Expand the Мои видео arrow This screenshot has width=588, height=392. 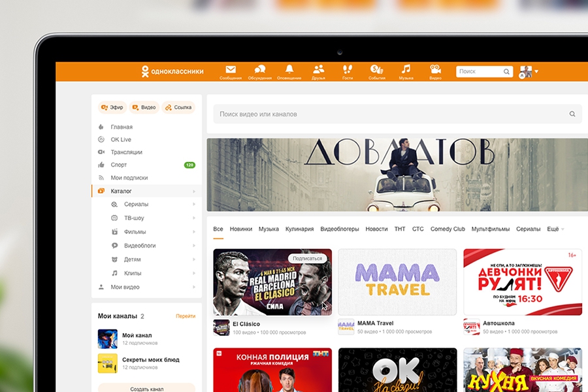click(x=194, y=287)
